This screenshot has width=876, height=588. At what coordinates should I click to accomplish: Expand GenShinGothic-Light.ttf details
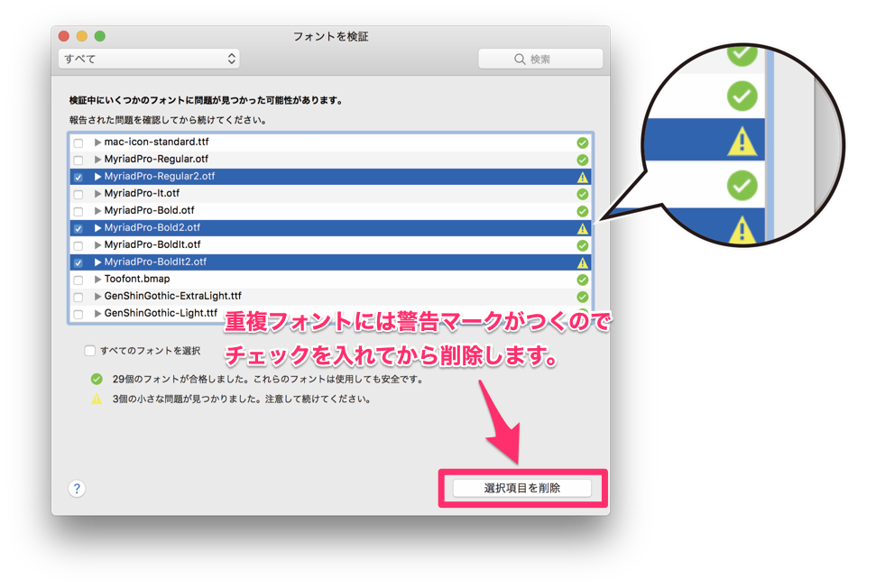point(97,314)
